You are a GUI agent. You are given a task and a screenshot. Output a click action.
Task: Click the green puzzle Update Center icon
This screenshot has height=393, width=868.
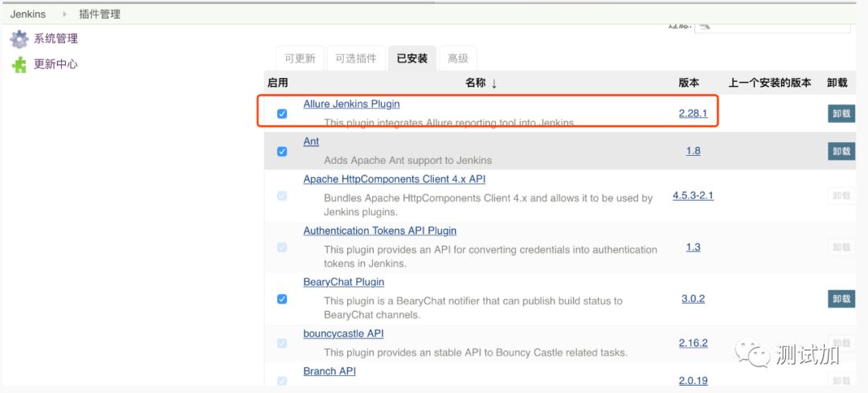coord(19,64)
